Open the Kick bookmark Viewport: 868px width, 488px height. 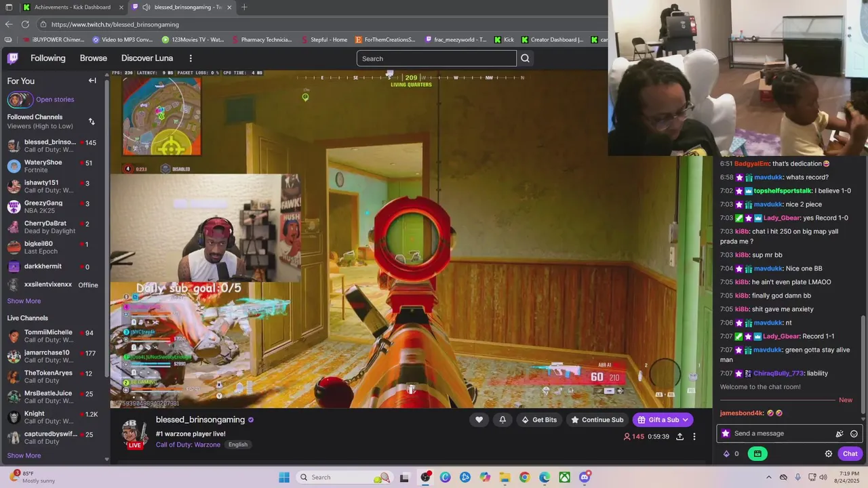(504, 39)
